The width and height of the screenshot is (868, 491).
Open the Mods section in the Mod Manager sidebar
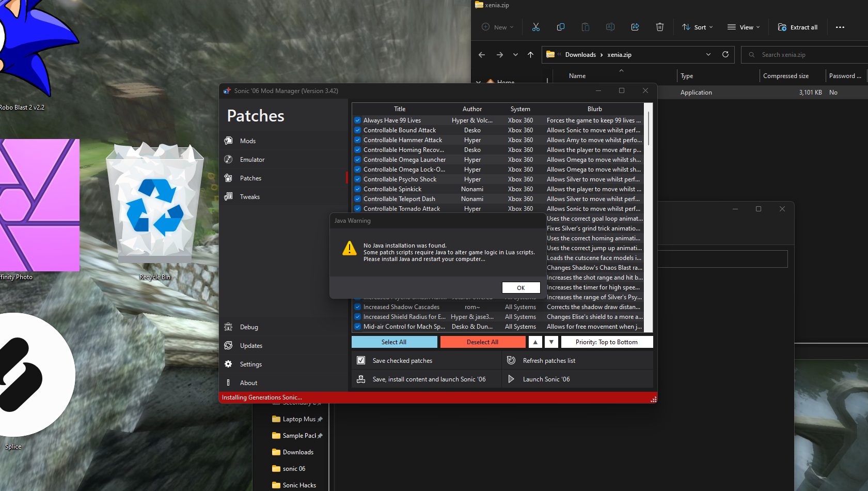click(248, 141)
